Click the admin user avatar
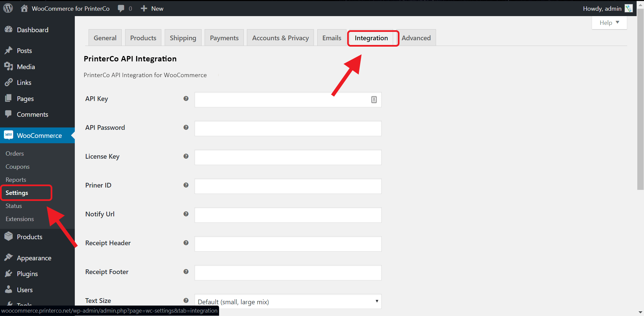 628,8
